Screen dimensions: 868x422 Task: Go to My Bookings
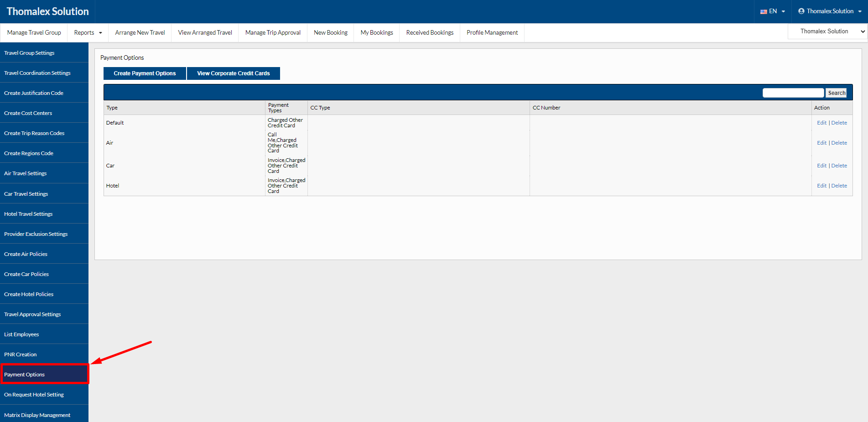(x=377, y=33)
